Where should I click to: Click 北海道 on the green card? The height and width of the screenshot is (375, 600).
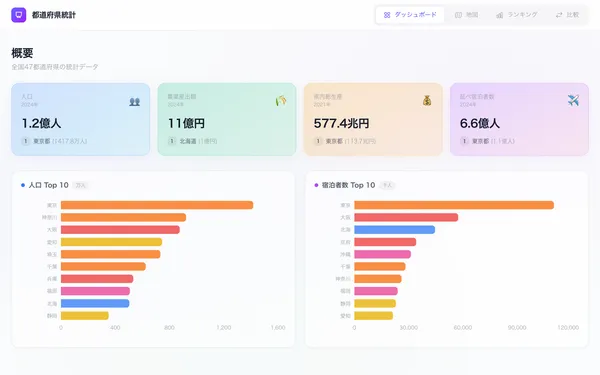(188, 141)
